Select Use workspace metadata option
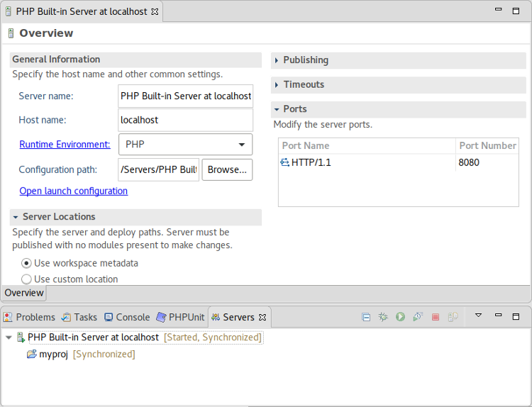The width and height of the screenshot is (532, 407). point(26,264)
